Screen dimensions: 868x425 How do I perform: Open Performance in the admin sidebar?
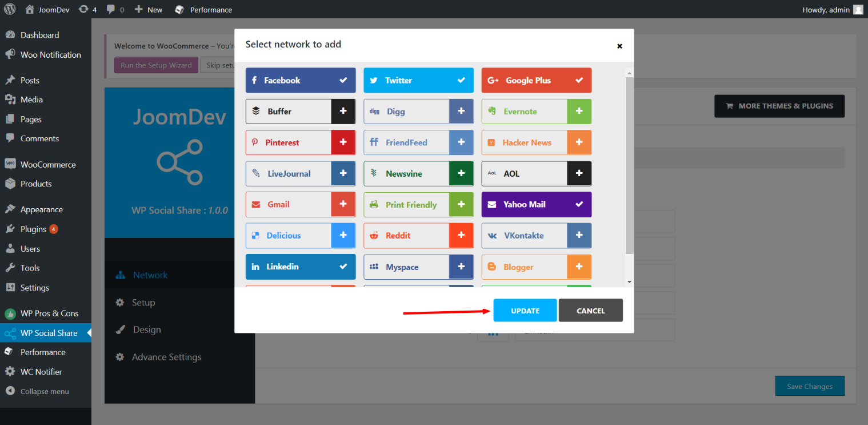pyautogui.click(x=46, y=352)
